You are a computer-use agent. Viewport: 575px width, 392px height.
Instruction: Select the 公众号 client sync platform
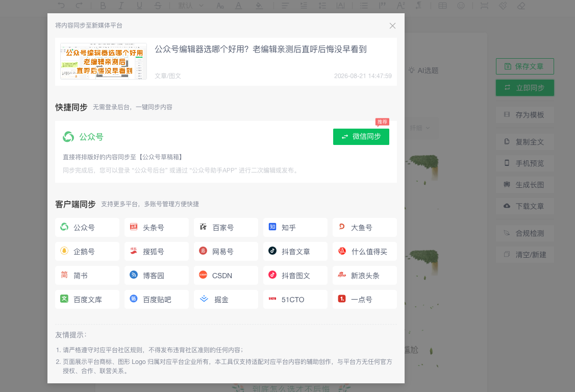(87, 227)
